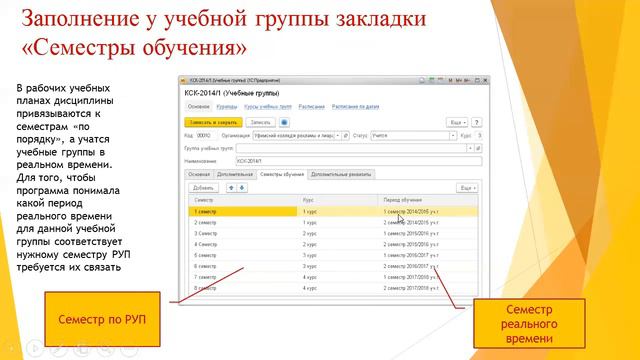This screenshot has height=360, width=640.
Task: Click the Курс column header
Action: (x=339, y=200)
